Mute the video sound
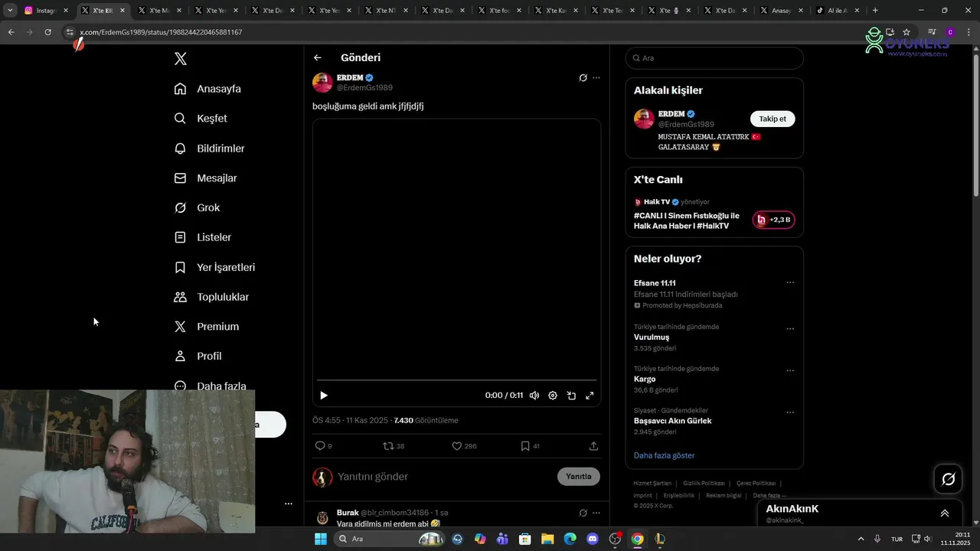Screen dimensions: 980x551 (534, 396)
